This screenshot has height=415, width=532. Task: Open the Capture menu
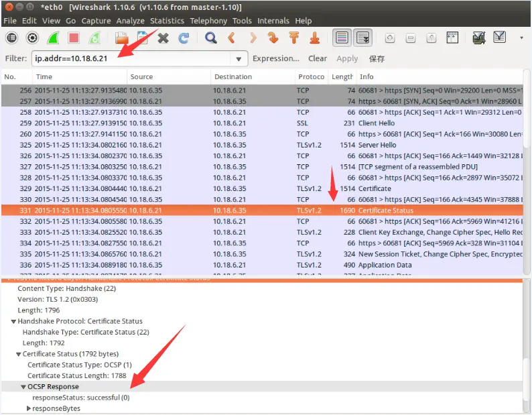[x=96, y=21]
